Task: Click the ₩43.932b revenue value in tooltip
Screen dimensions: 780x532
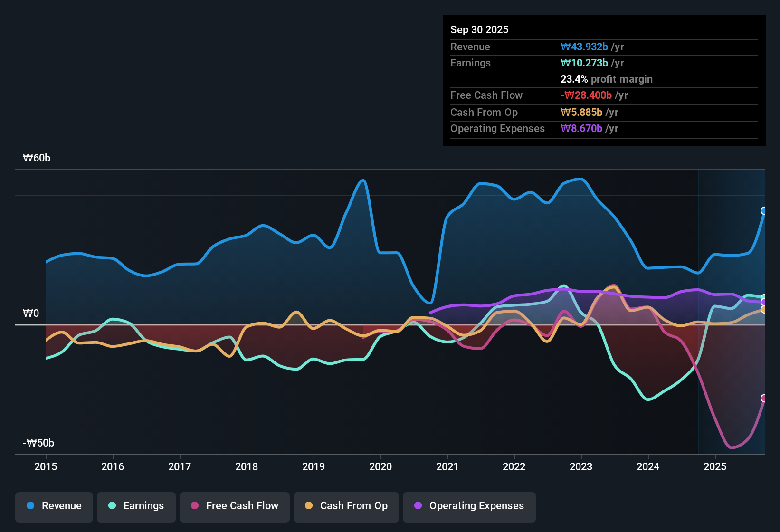Action: click(585, 47)
